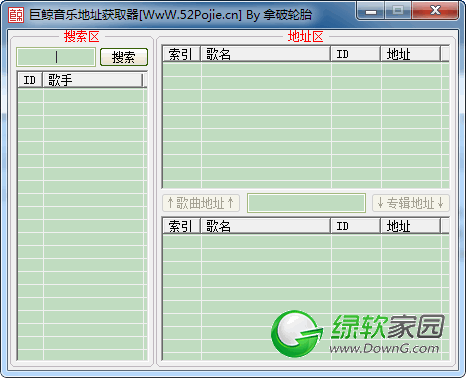The width and height of the screenshot is (466, 378).
Task: Close the 巨鲸音乐地址获取器 window
Action: 435,11
